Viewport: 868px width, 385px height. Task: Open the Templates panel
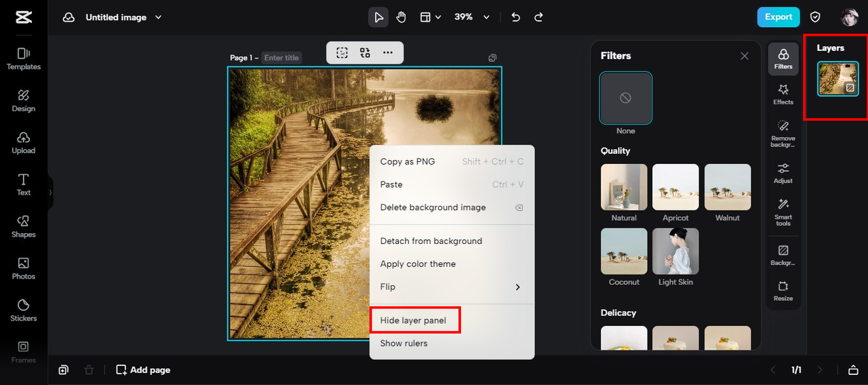tap(24, 59)
